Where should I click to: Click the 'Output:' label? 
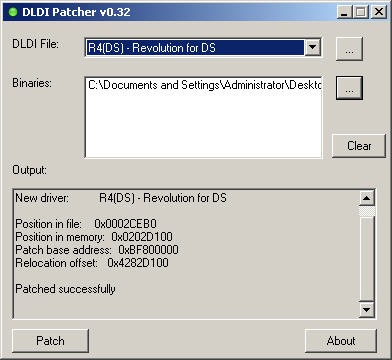point(30,170)
